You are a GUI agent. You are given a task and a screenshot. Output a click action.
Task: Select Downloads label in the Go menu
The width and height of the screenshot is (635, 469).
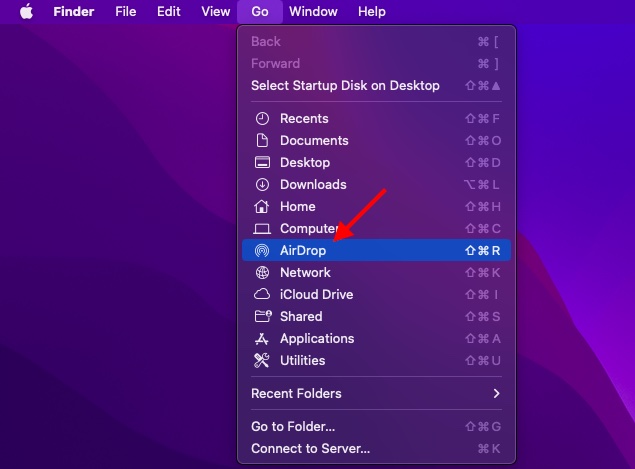313,185
